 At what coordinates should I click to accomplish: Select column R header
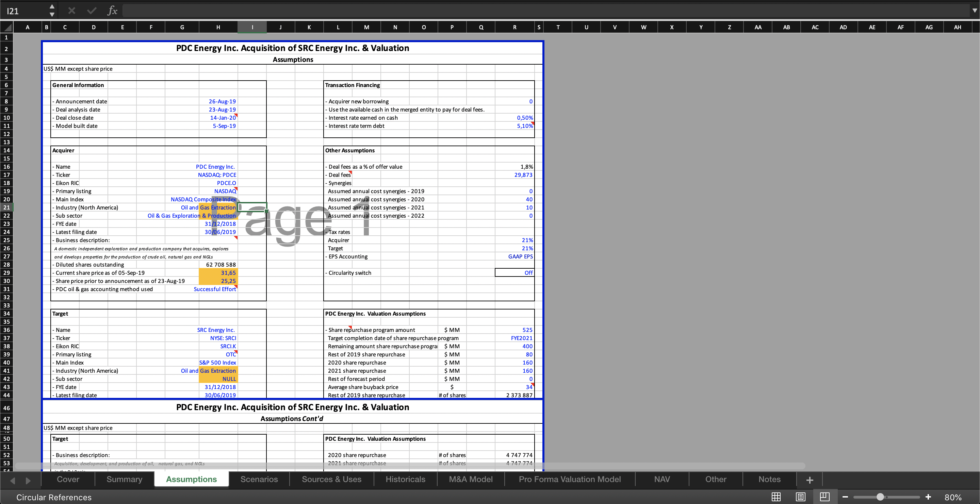pyautogui.click(x=515, y=27)
